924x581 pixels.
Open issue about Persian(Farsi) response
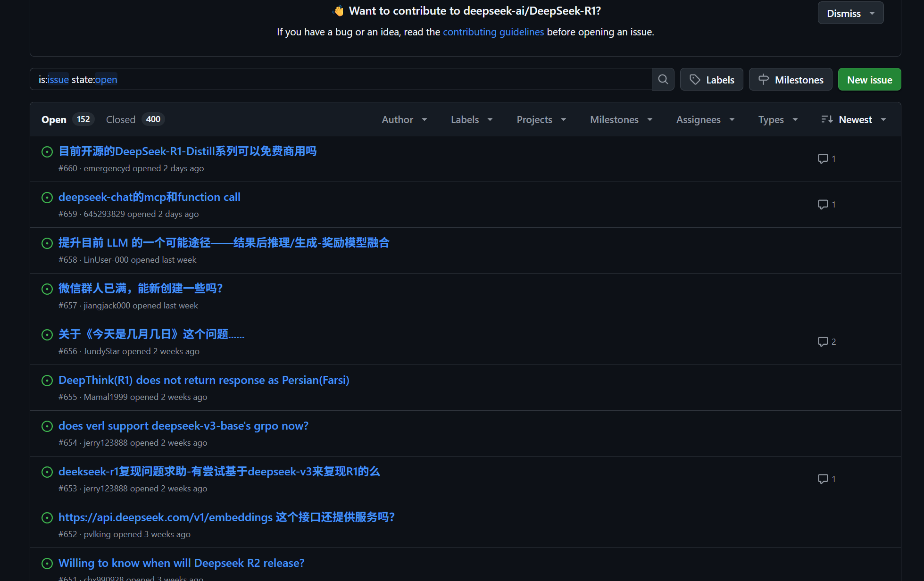tap(204, 380)
